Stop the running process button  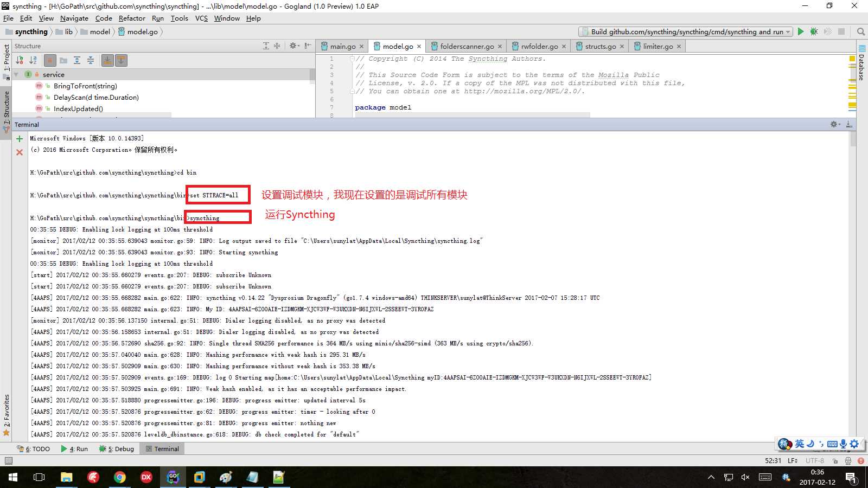click(x=841, y=31)
